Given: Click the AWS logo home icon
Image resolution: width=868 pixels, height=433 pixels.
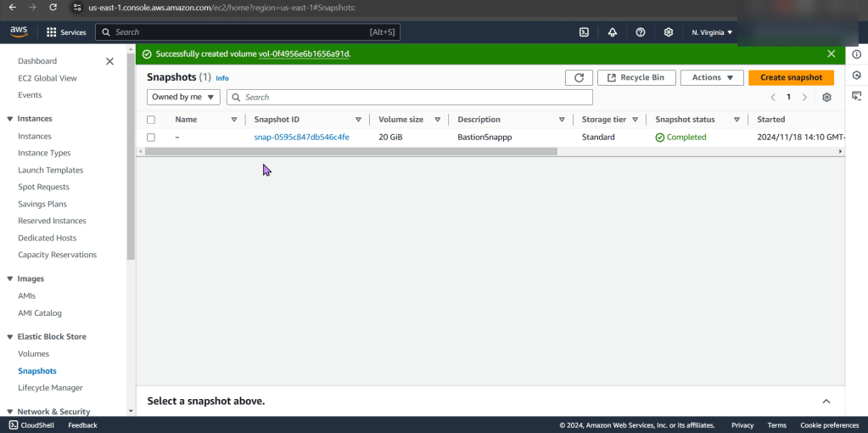Looking at the screenshot, I should (x=19, y=31).
